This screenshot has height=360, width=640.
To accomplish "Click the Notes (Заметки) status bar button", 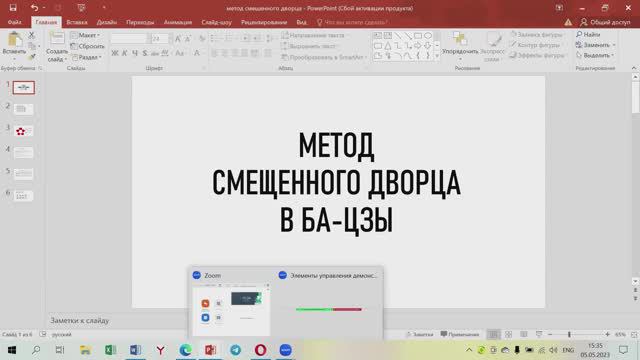I will [x=419, y=334].
